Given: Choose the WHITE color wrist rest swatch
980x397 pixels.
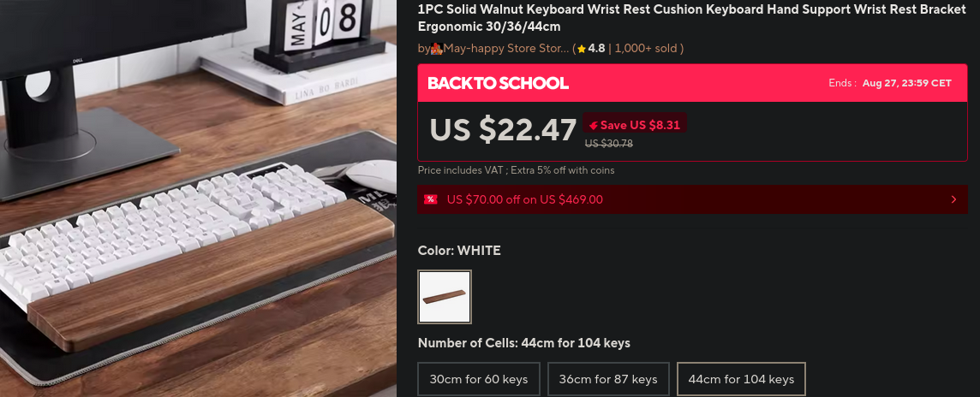Looking at the screenshot, I should tap(445, 297).
